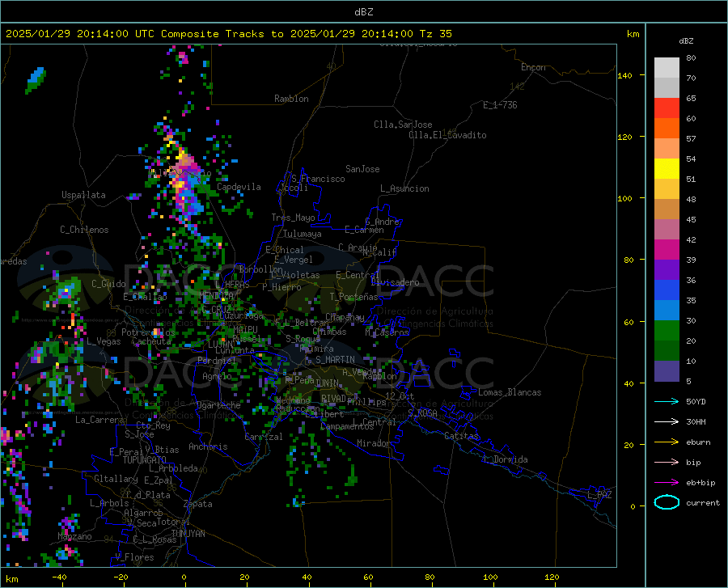Click the Clla.SanJose label
Screen dimensions: 728x588
click(403, 125)
